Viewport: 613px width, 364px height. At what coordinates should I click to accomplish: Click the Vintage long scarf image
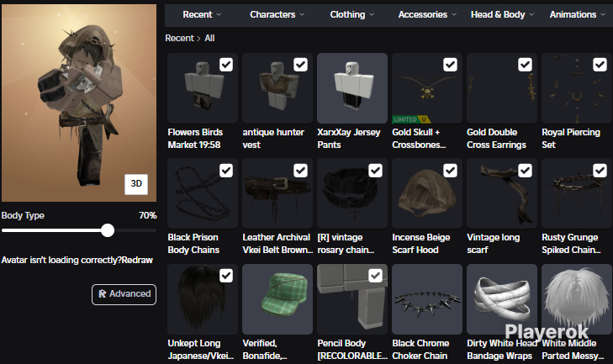click(502, 193)
